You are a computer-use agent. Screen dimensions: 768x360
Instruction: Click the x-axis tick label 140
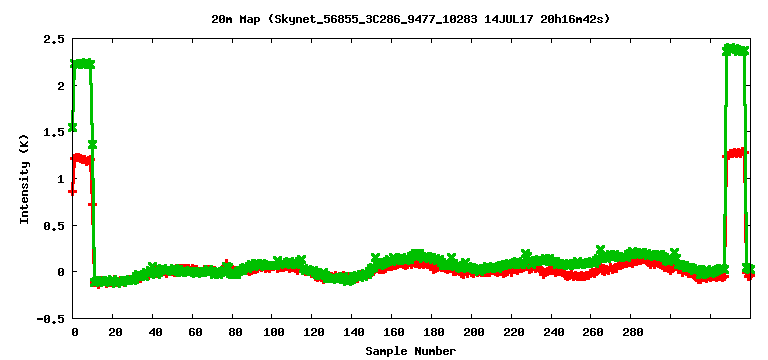[x=353, y=332]
